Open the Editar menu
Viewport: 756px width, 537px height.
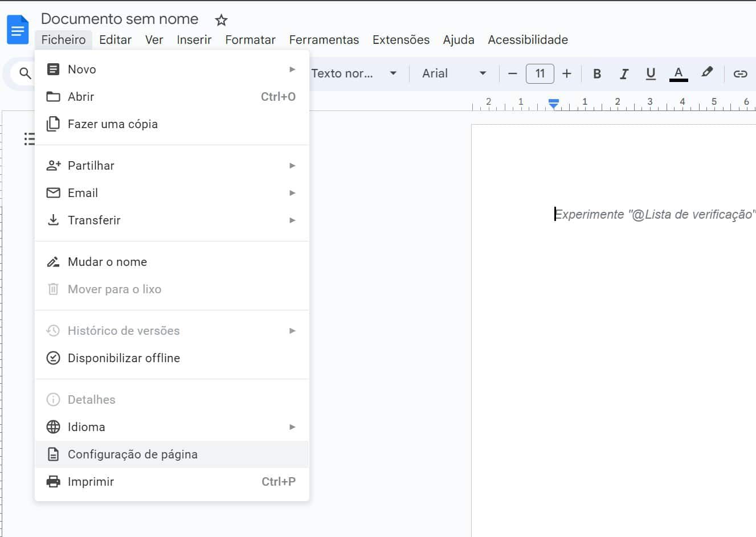tap(115, 40)
